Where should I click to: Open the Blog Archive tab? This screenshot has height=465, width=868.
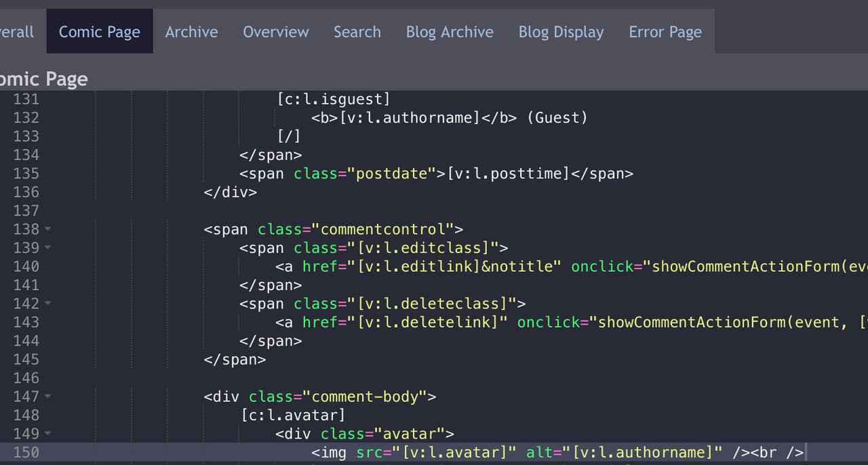(x=450, y=32)
